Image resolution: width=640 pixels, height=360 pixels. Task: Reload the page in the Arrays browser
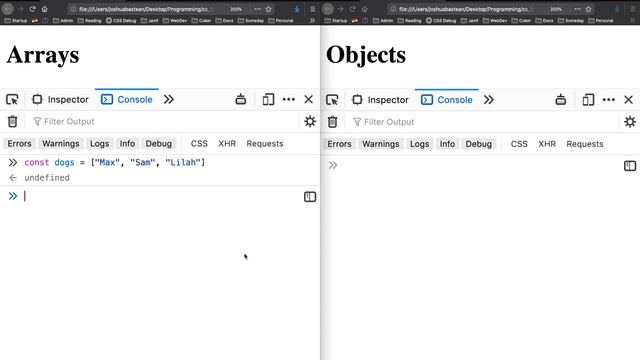(x=32, y=9)
